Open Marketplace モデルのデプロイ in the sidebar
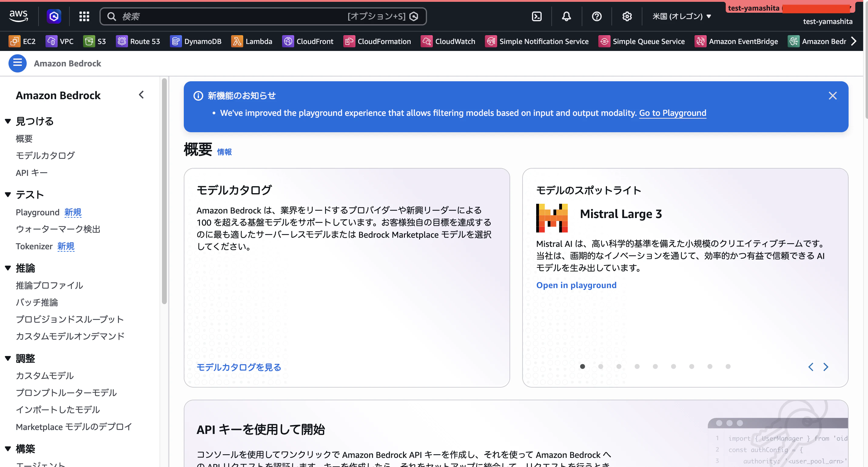 (74, 427)
